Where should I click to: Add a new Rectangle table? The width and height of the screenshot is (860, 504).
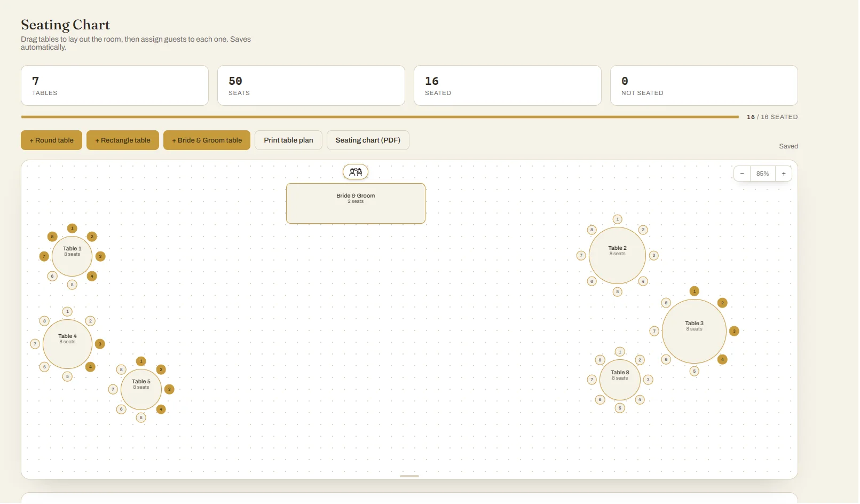123,140
